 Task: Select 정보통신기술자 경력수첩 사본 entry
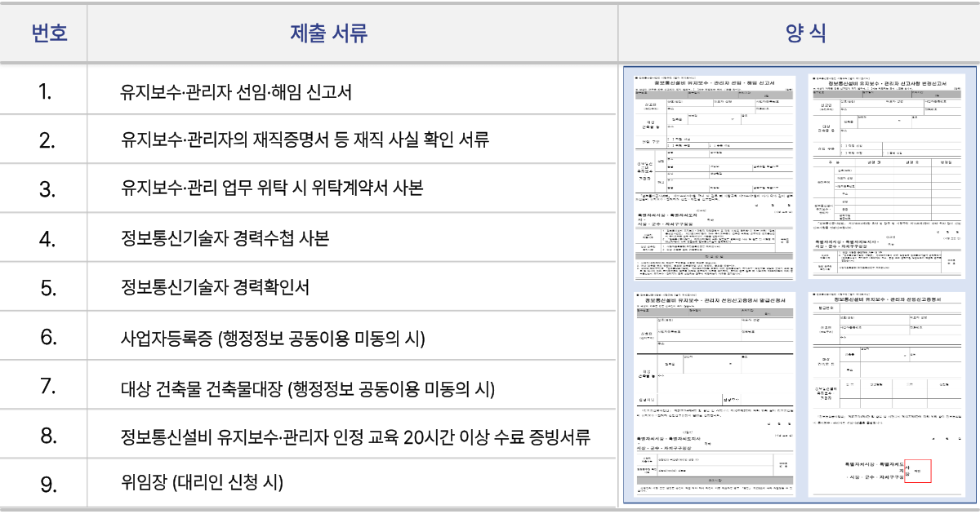(225, 239)
